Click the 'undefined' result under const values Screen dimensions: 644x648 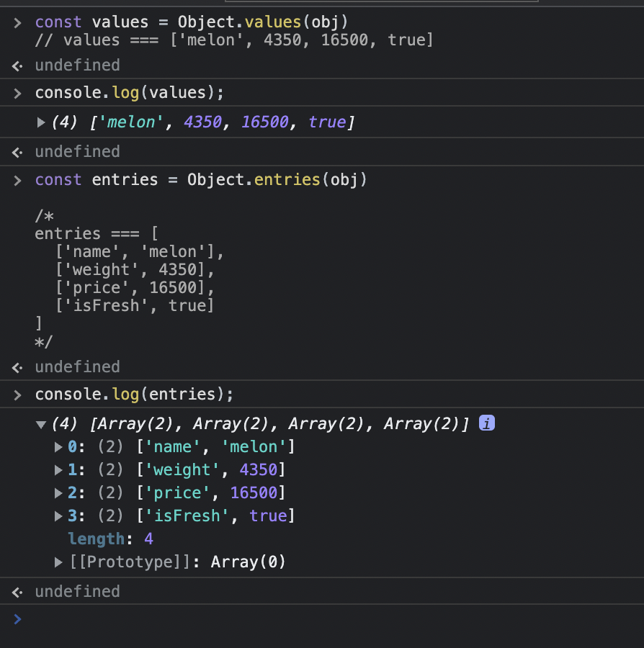(x=78, y=66)
